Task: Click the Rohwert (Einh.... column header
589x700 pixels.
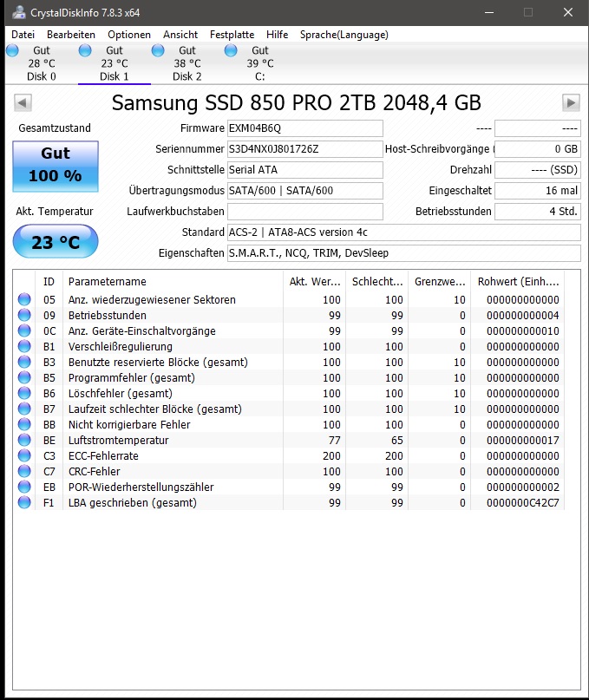Action: pos(518,282)
